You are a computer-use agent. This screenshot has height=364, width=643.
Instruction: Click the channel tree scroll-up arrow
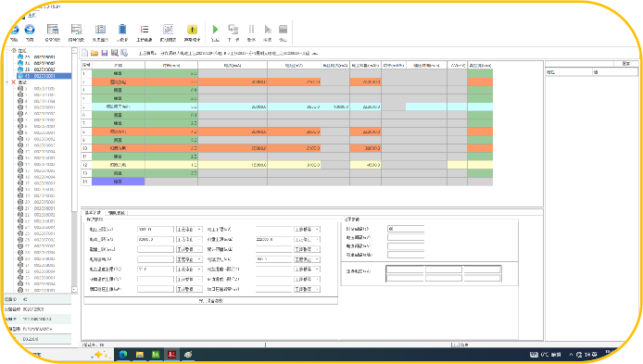click(x=74, y=51)
